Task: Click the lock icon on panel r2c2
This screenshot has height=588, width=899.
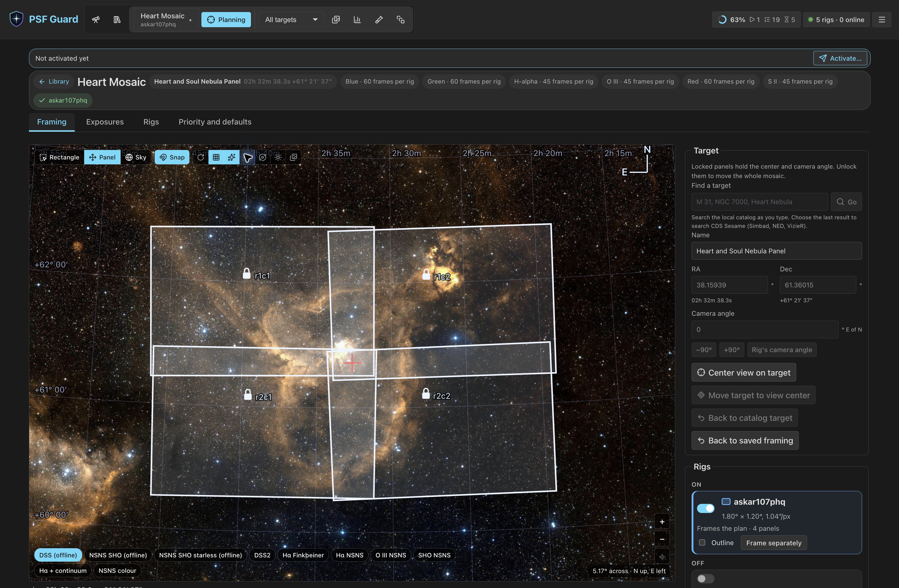Action: (x=426, y=393)
